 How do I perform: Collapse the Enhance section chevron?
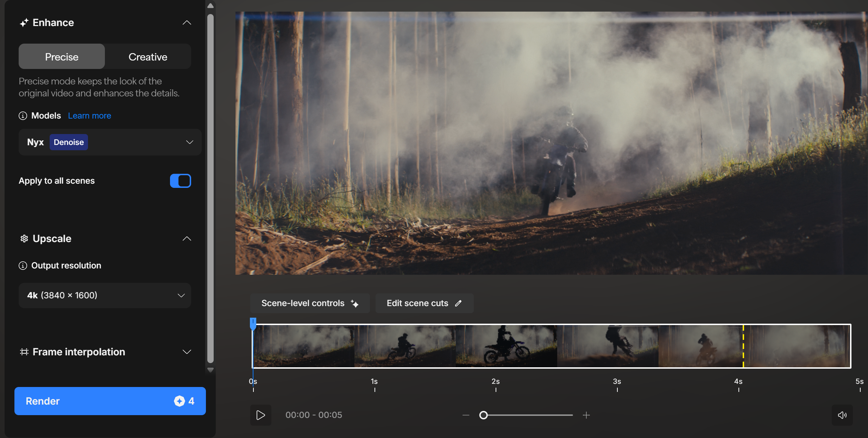187,23
